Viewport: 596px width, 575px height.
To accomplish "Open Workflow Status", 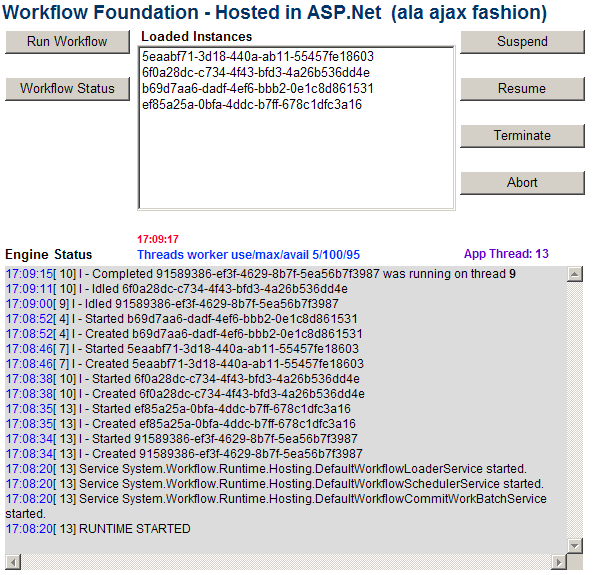I will (67, 89).
